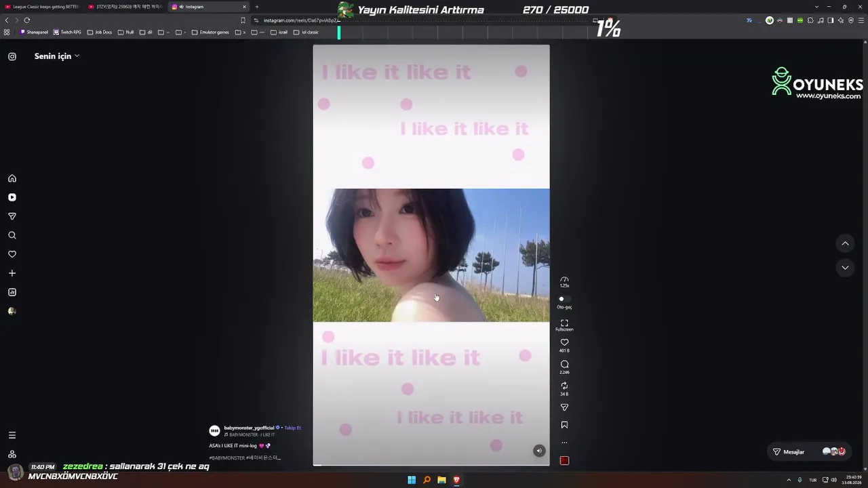
Task: Open babymonster_ygofficial profile picture
Action: click(214, 431)
